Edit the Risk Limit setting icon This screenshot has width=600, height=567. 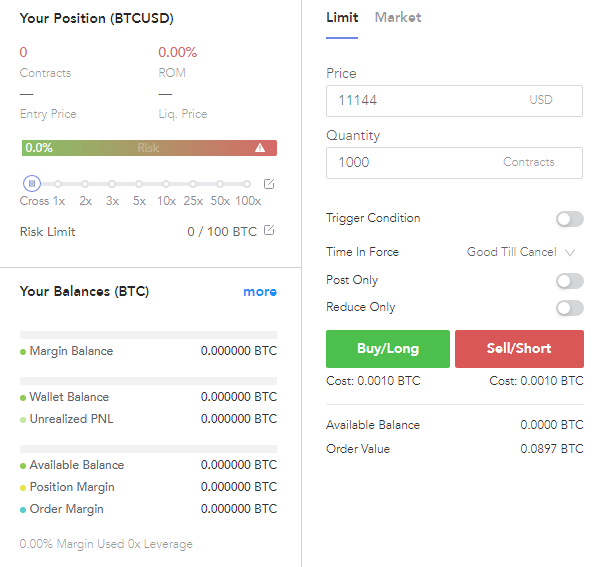coord(269,231)
